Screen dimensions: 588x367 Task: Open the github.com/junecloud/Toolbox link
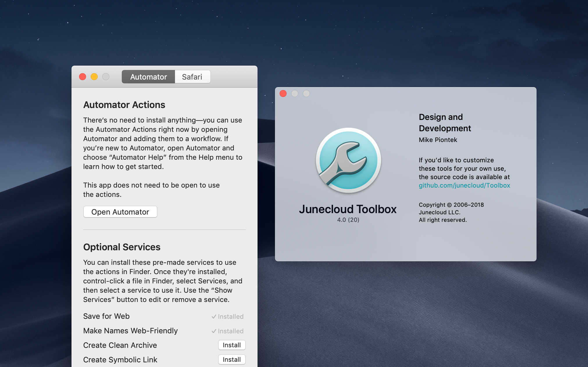click(x=464, y=185)
